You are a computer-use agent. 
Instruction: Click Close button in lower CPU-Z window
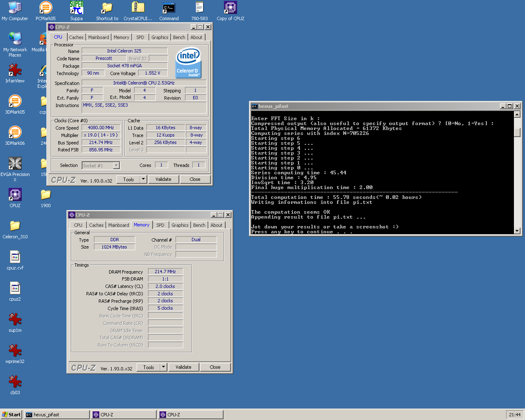[x=215, y=367]
